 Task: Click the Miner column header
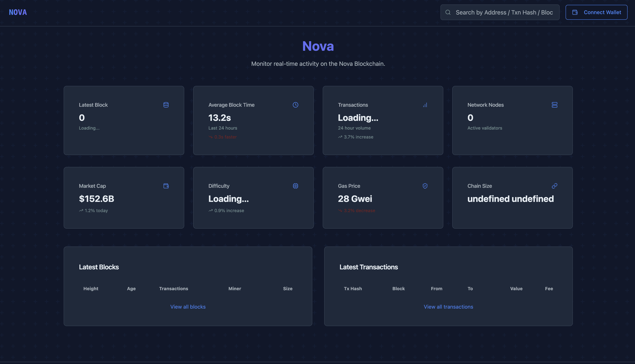point(234,289)
